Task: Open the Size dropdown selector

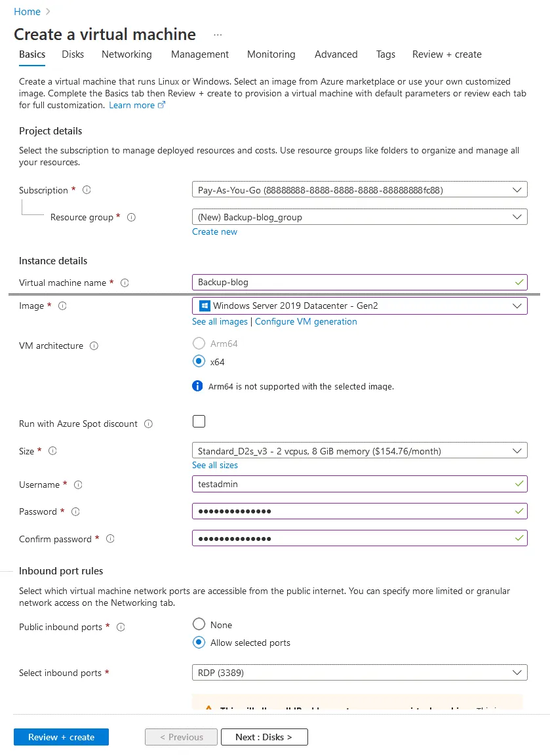Action: pyautogui.click(x=359, y=451)
